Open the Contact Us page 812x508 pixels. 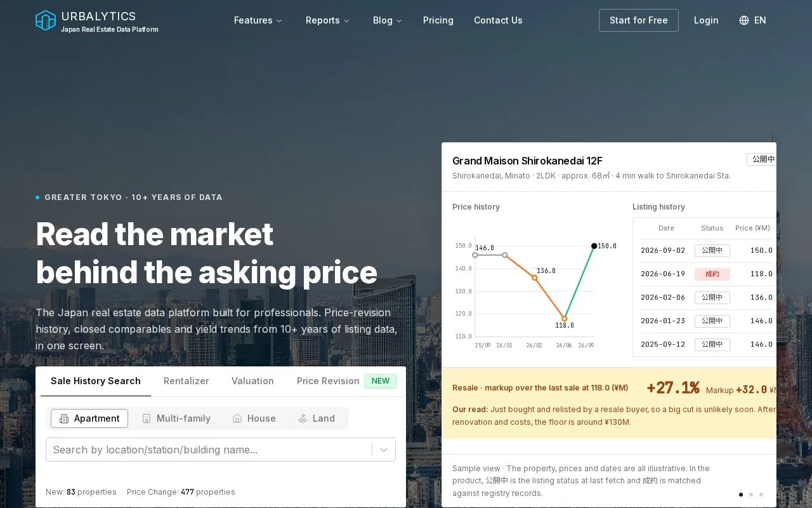point(498,20)
